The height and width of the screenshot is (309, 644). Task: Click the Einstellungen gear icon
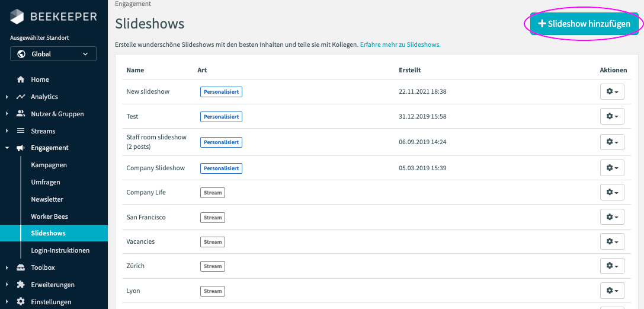point(21,302)
